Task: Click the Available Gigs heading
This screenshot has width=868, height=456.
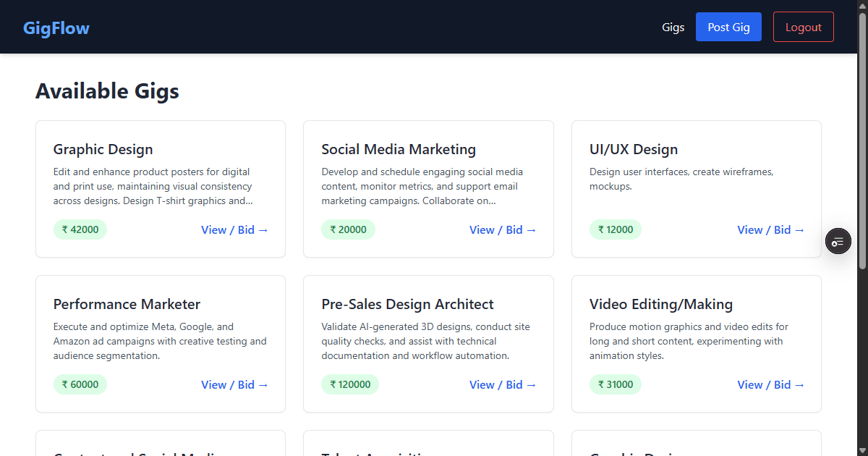Action: pos(107,90)
